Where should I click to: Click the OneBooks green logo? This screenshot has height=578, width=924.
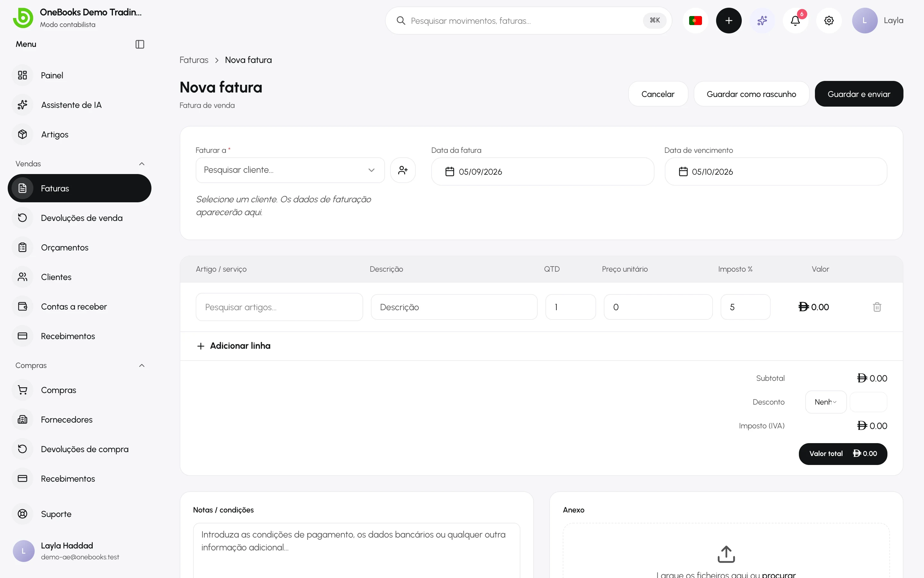point(23,18)
